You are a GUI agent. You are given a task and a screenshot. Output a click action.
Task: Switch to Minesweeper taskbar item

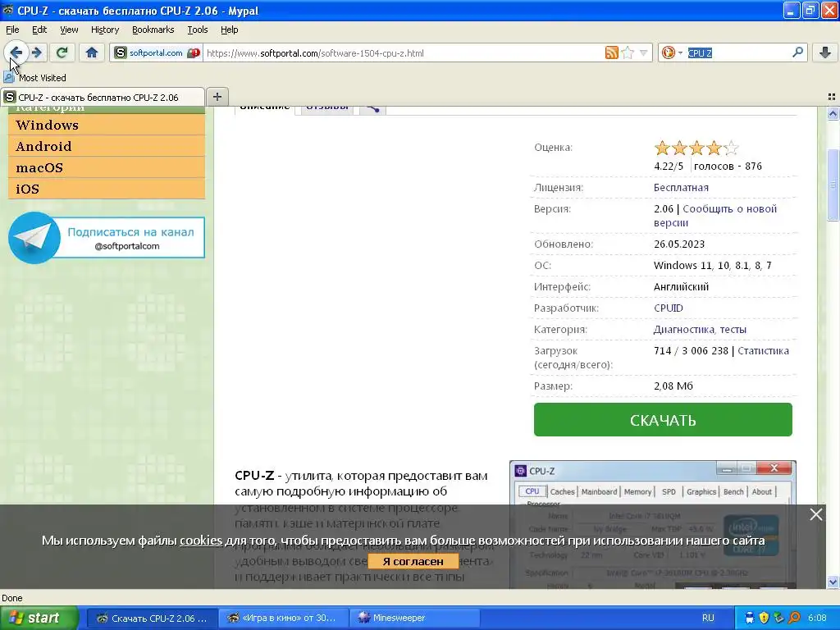(415, 618)
